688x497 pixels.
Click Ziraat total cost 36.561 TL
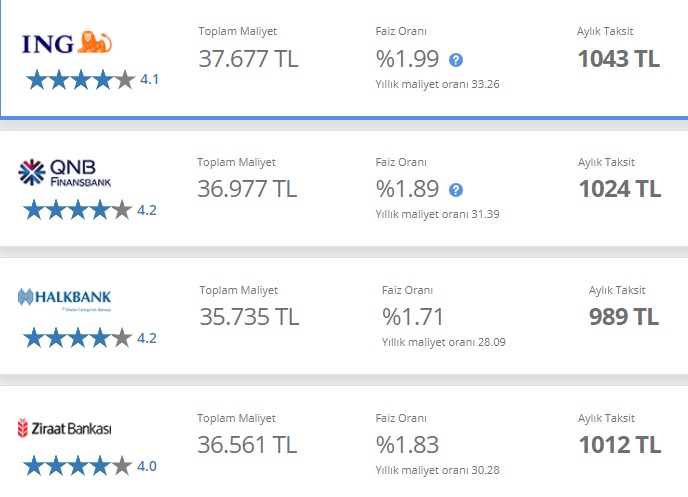click(x=247, y=445)
